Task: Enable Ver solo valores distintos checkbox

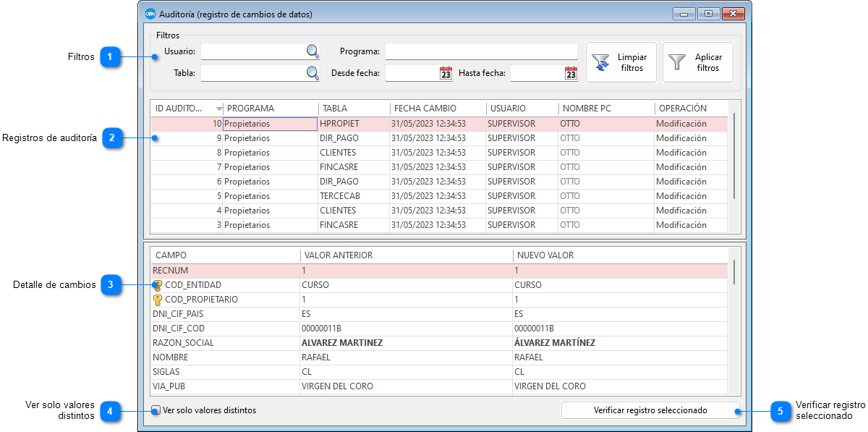Action: [x=156, y=410]
